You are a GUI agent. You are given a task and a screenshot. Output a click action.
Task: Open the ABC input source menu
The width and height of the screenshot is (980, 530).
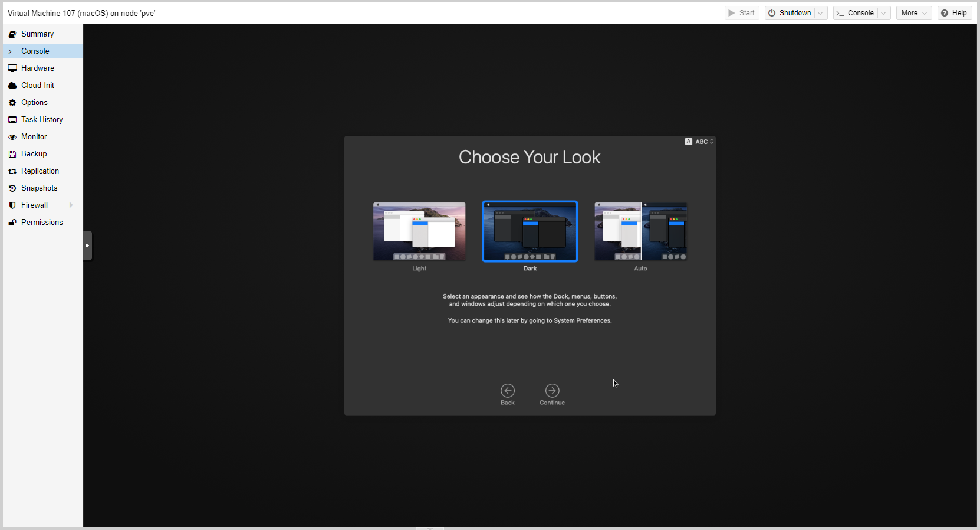point(699,142)
